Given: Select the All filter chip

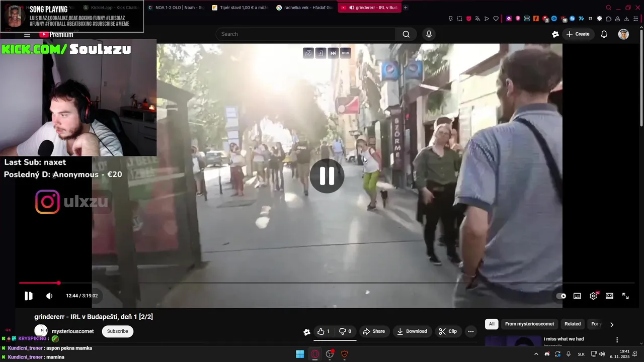Looking at the screenshot, I should (492, 324).
